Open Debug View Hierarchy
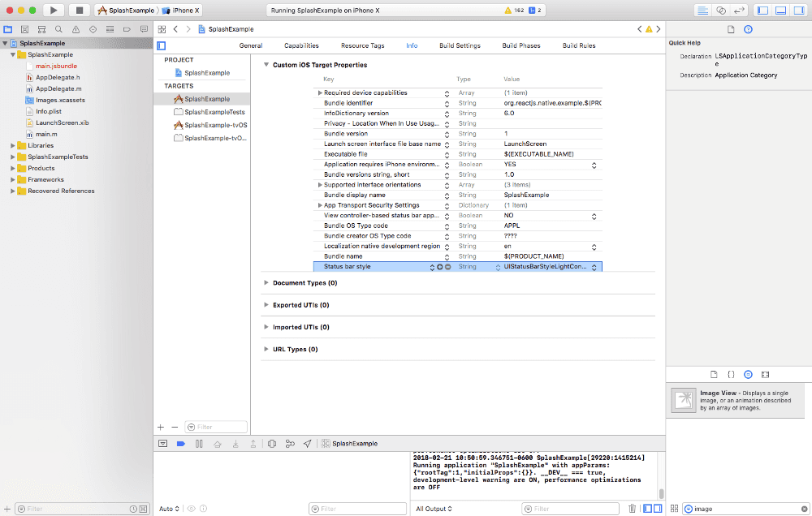 click(272, 444)
